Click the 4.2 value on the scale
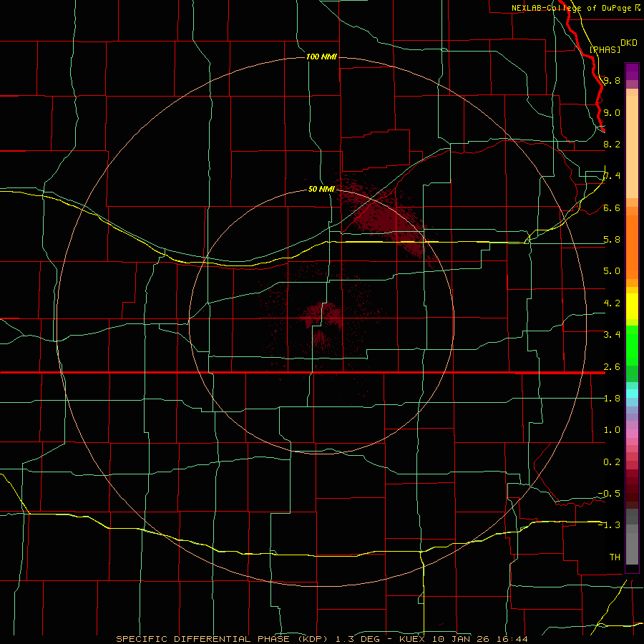This screenshot has height=644, width=644. 612,303
